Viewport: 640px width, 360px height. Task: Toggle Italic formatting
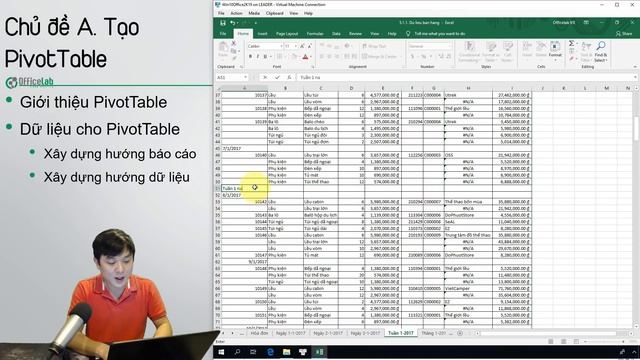click(x=258, y=57)
